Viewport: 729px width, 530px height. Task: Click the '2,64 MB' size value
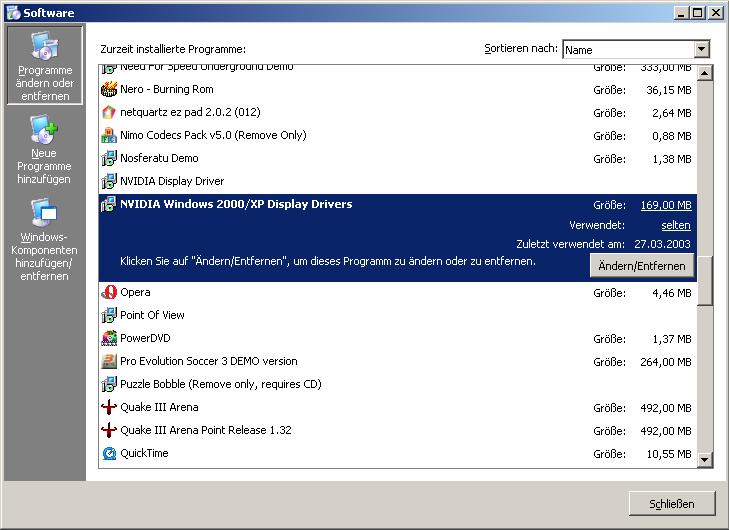tap(671, 113)
